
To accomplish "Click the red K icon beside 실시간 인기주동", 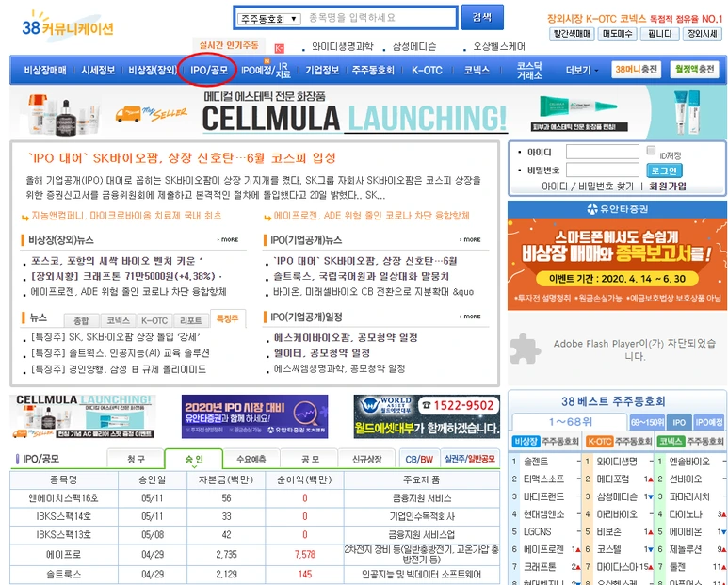I will coord(279,48).
